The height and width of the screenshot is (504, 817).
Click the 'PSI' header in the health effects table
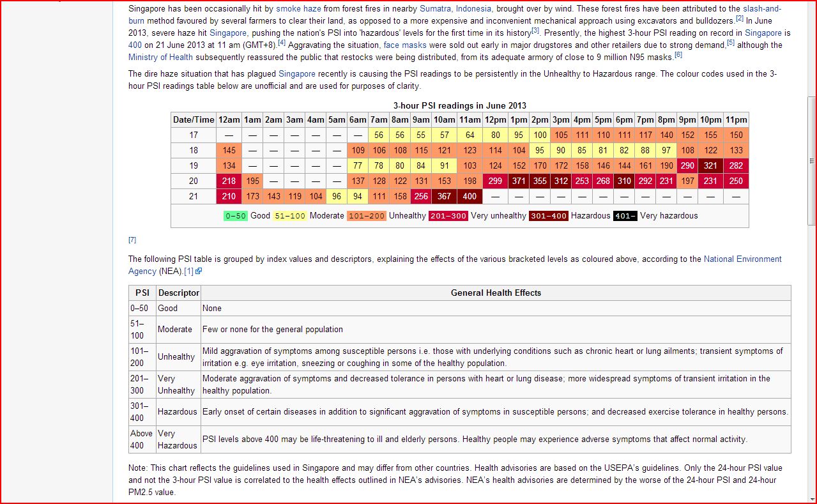142,293
